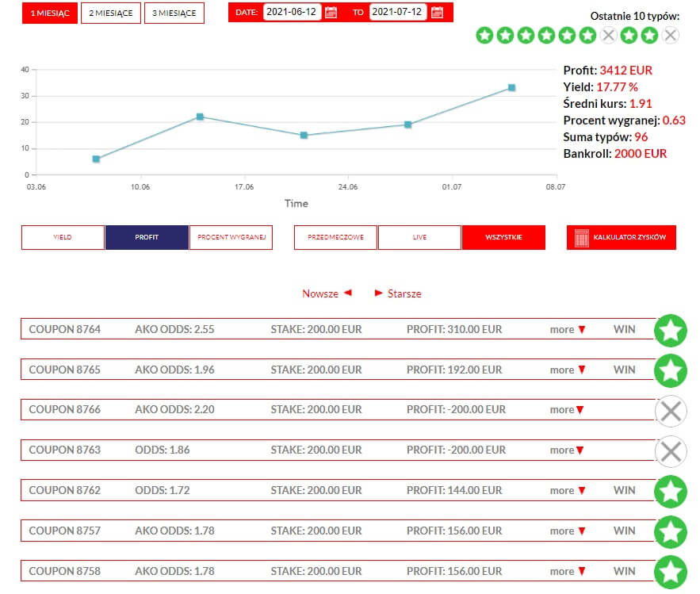The height and width of the screenshot is (594, 700).
Task: Select the 2 Miesiące period tab
Action: click(x=111, y=13)
